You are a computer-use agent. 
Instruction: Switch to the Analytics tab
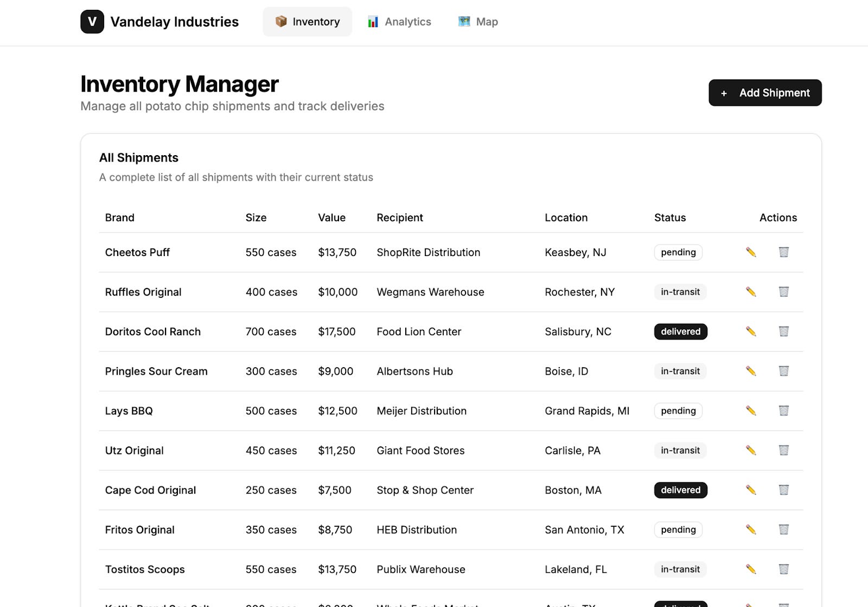pyautogui.click(x=399, y=22)
